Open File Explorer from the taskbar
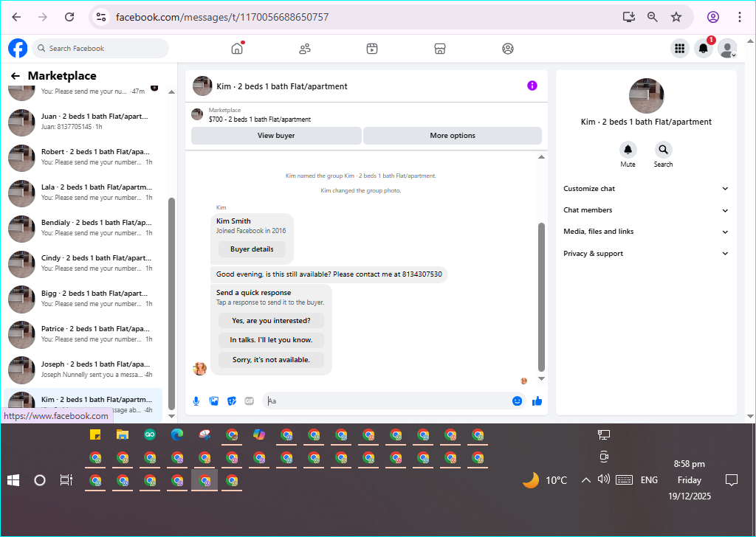The width and height of the screenshot is (756, 537). (x=123, y=435)
